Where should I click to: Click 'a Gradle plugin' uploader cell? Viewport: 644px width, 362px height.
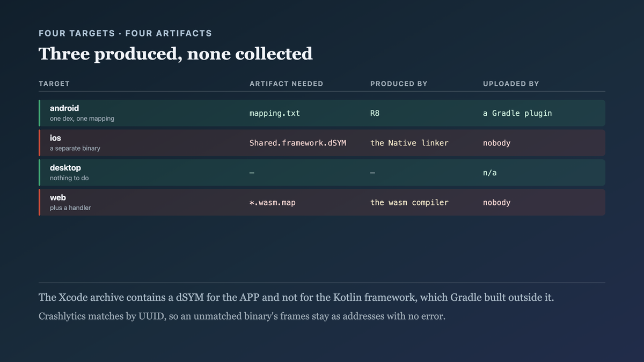point(517,113)
